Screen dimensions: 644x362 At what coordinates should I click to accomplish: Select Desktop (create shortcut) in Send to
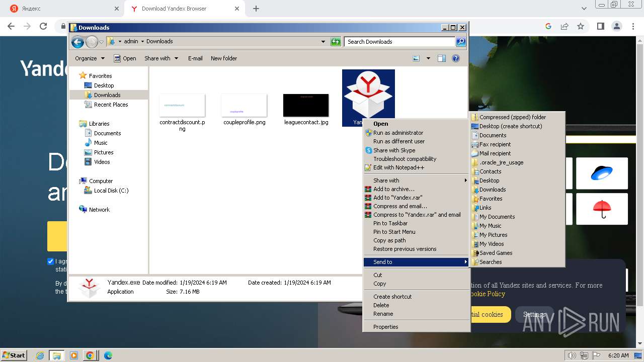click(517, 126)
